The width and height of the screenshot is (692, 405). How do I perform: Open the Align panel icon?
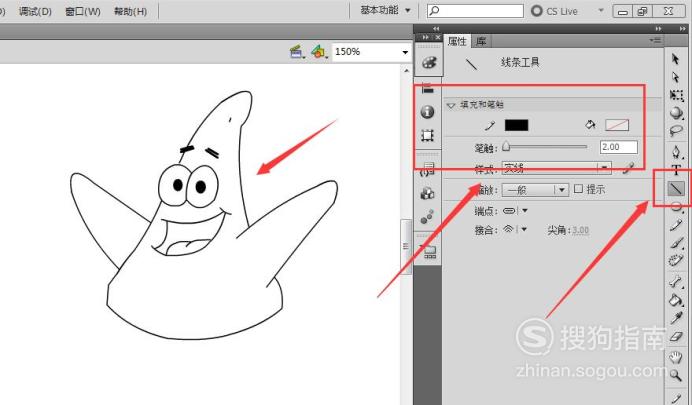[428, 88]
